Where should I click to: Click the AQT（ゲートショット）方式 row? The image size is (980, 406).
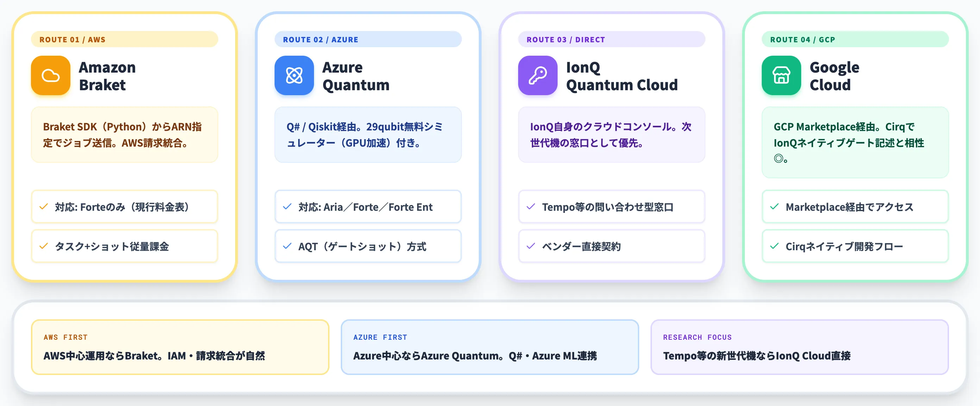[x=368, y=246]
